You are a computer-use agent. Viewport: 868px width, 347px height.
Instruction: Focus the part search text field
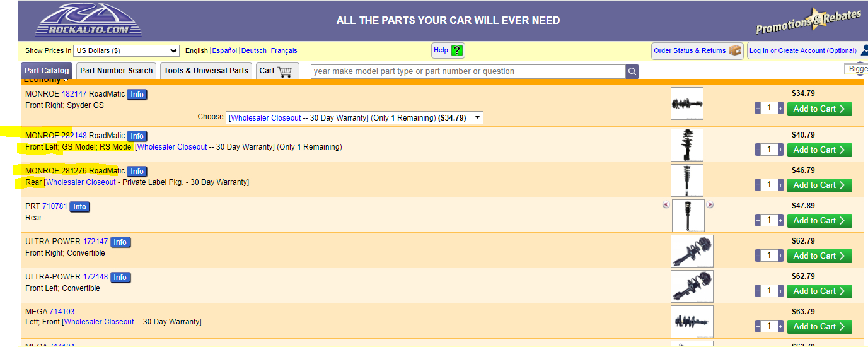[x=468, y=71]
